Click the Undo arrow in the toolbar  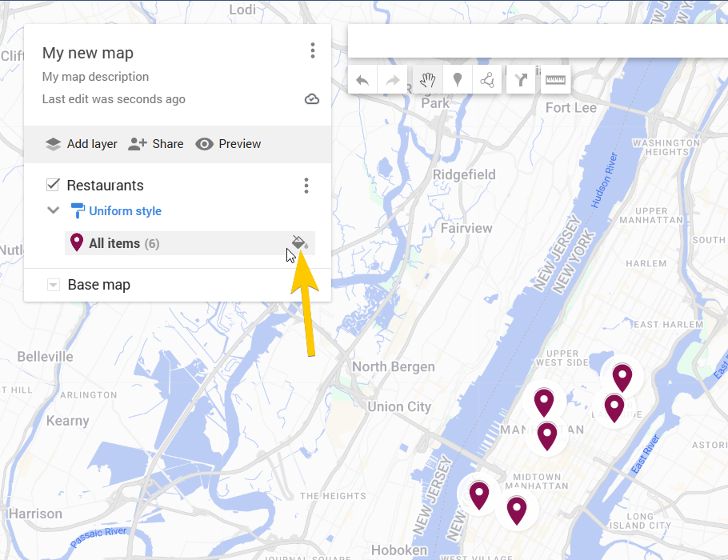[x=362, y=80]
